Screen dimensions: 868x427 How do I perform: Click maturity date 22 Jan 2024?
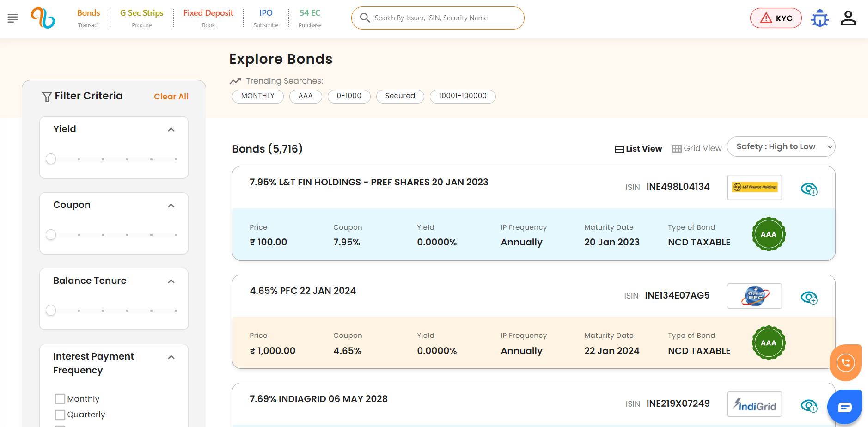tap(612, 351)
